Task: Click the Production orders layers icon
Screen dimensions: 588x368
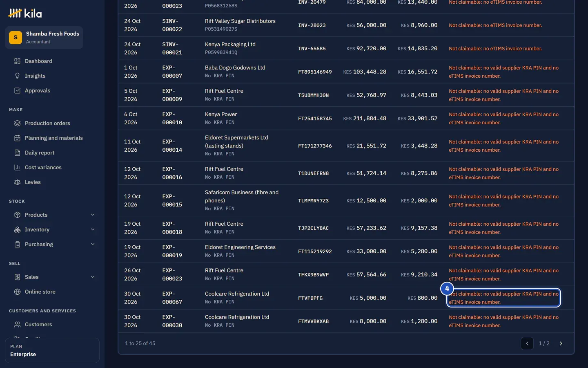Action: pyautogui.click(x=17, y=123)
